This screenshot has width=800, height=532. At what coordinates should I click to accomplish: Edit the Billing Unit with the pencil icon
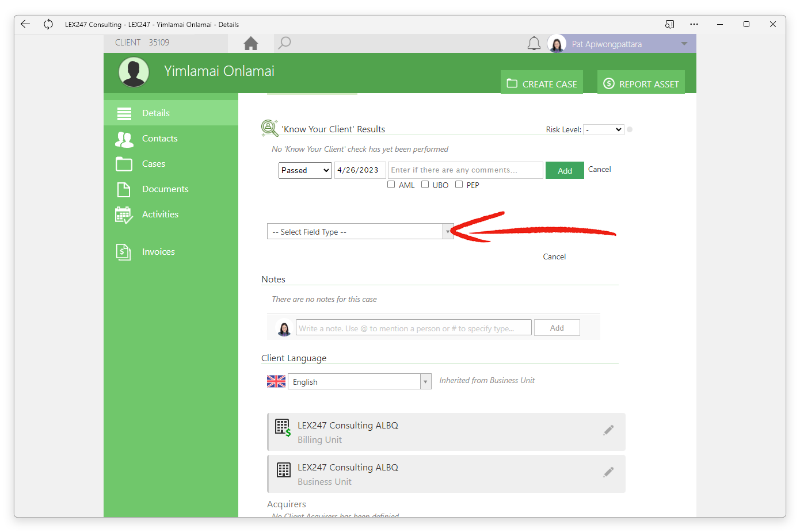(608, 430)
